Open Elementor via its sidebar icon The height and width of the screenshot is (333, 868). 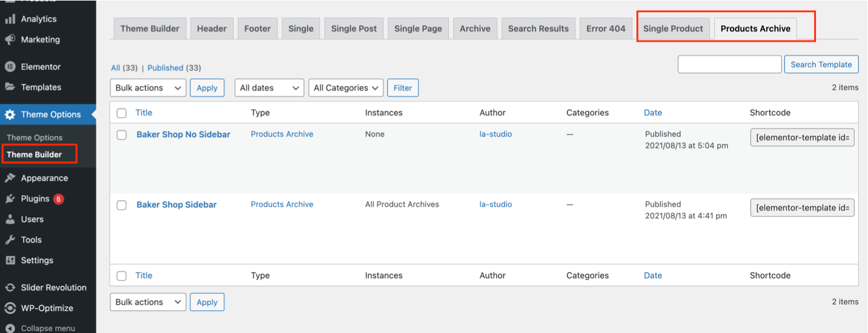coord(10,67)
